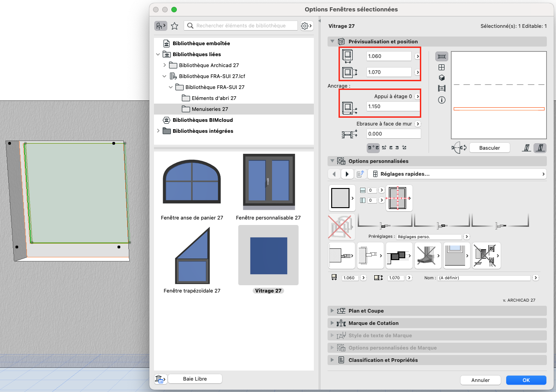The height and width of the screenshot is (392, 556).
Task: Show object information (i) icon
Action: pyautogui.click(x=441, y=100)
